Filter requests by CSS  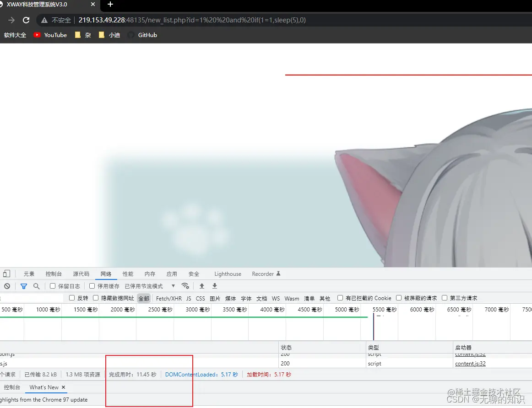tap(200, 298)
